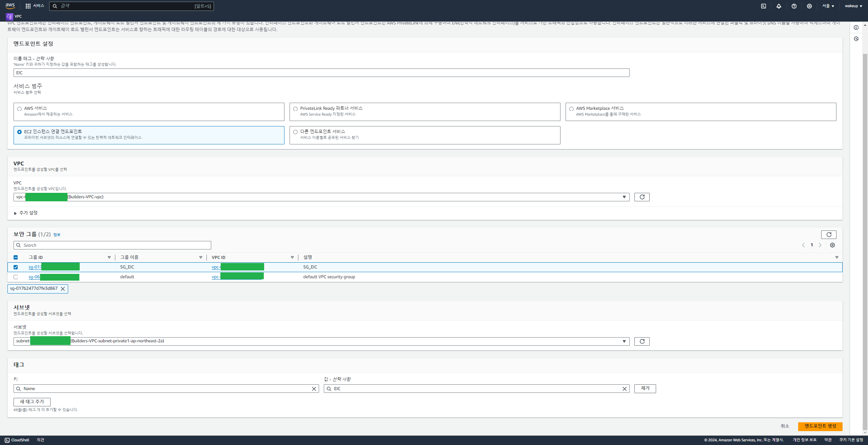Image resolution: width=868 pixels, height=445 pixels.
Task: Open the notifications bell icon
Action: (778, 6)
